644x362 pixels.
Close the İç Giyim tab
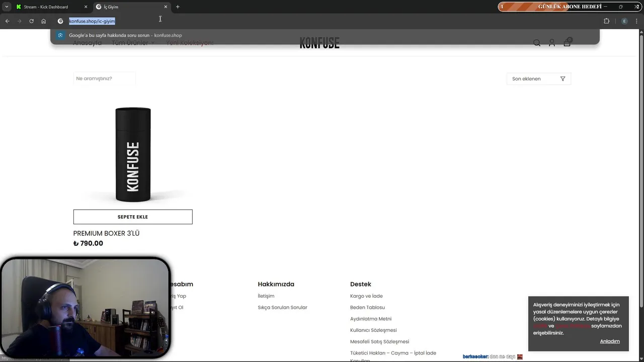[166, 7]
